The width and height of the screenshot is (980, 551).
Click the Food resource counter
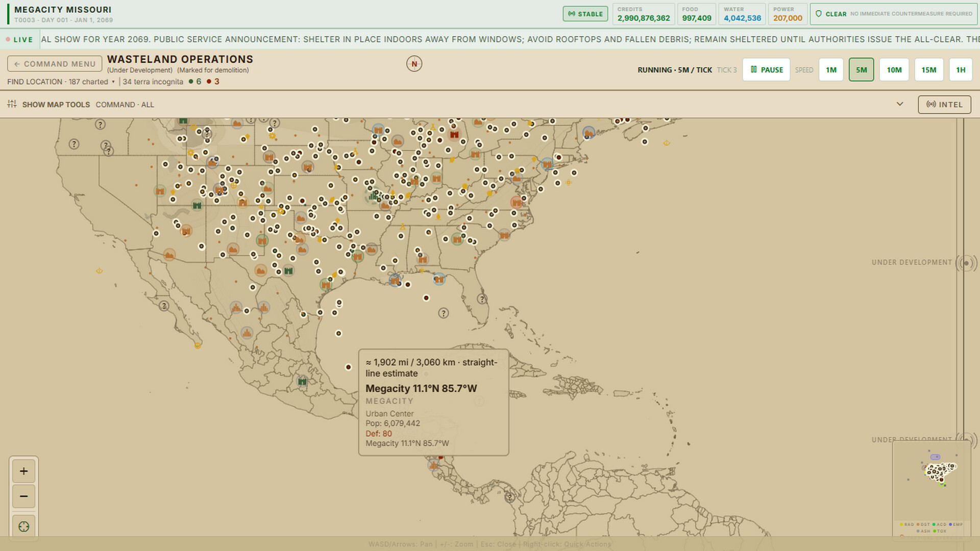click(697, 14)
